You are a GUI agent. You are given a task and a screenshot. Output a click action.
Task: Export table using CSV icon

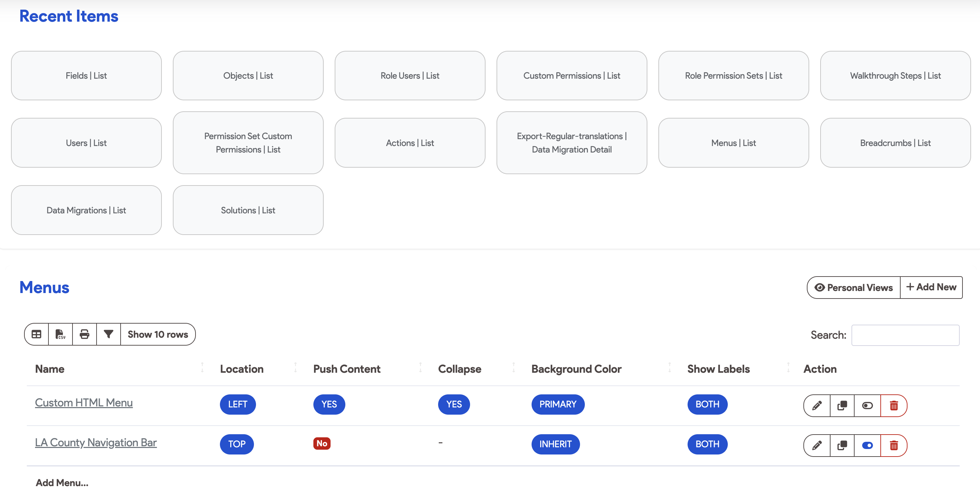pyautogui.click(x=60, y=334)
